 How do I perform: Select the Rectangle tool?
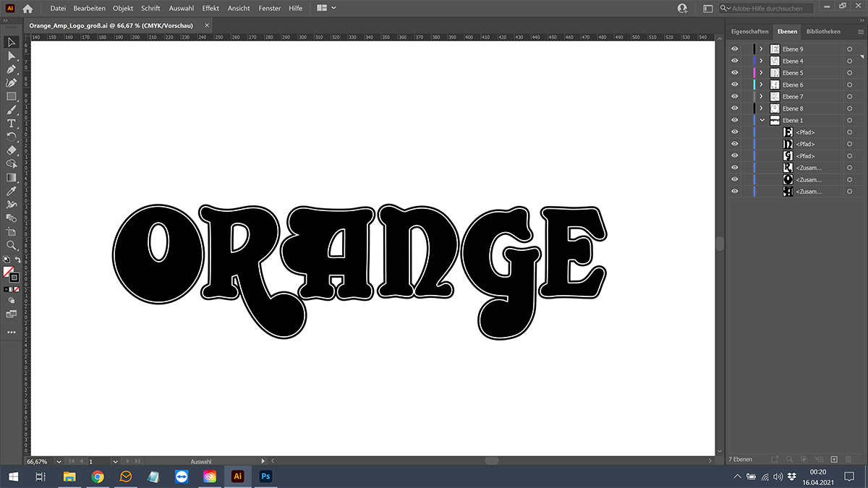(x=12, y=96)
